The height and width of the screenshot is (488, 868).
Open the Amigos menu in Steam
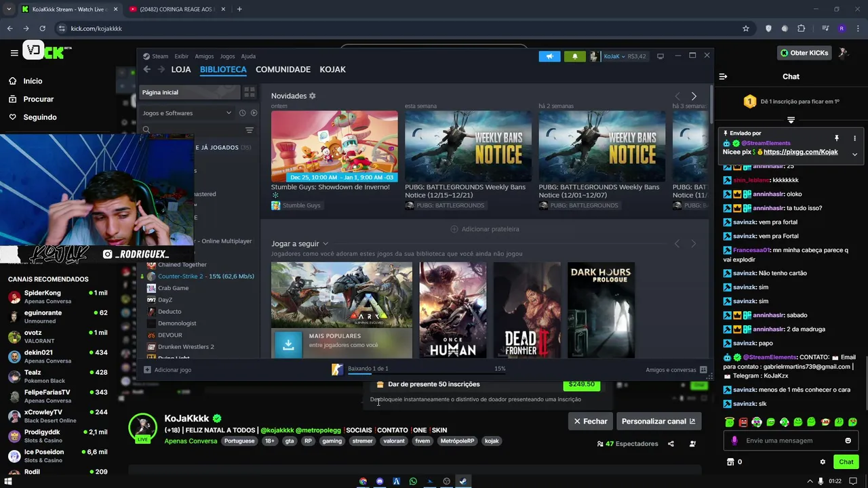204,56
